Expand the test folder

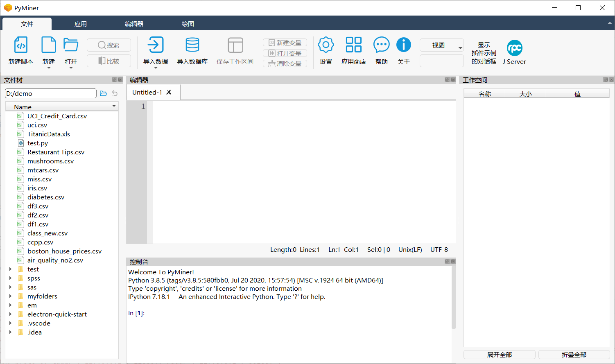click(x=10, y=269)
